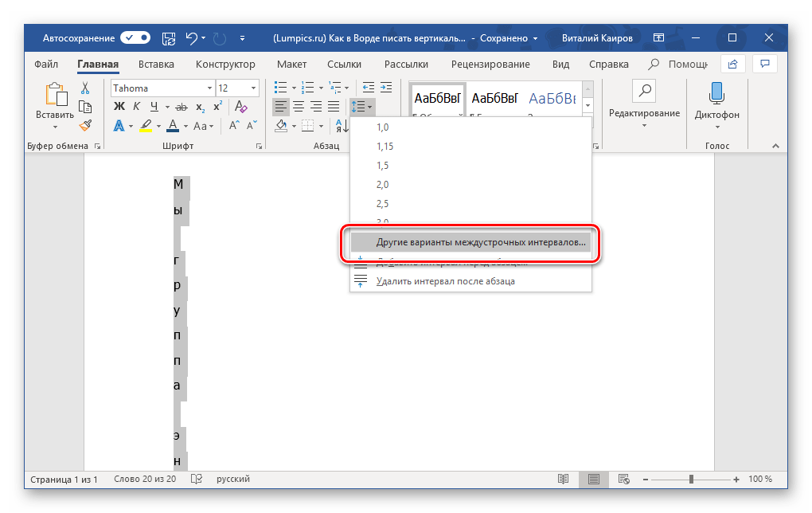Open the Tahoma font name dropdown
Viewport: 812px width, 513px height.
(210, 88)
